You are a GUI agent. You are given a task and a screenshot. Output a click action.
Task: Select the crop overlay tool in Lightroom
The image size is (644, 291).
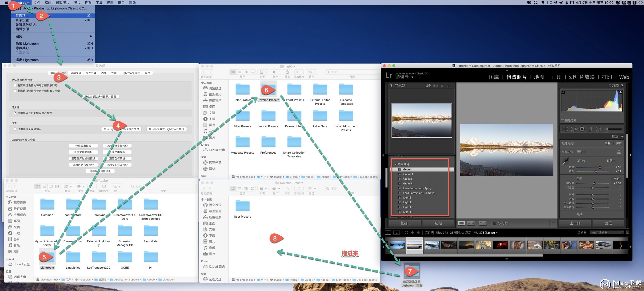point(564,129)
